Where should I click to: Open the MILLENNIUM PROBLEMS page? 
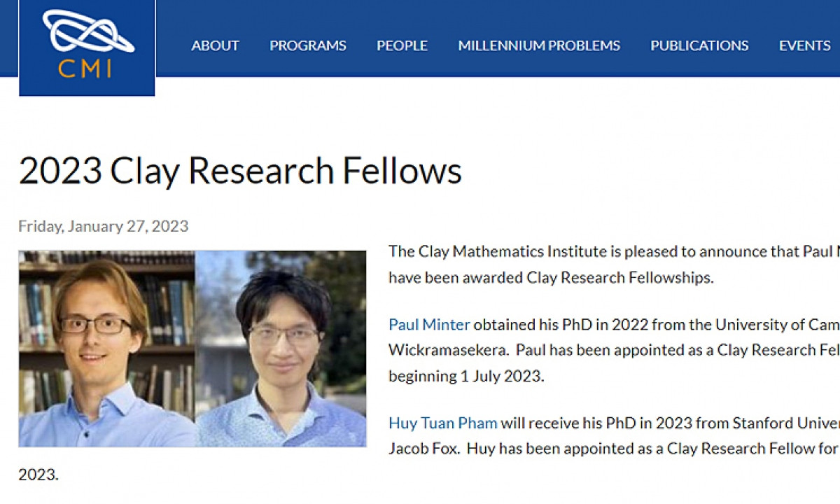point(539,45)
